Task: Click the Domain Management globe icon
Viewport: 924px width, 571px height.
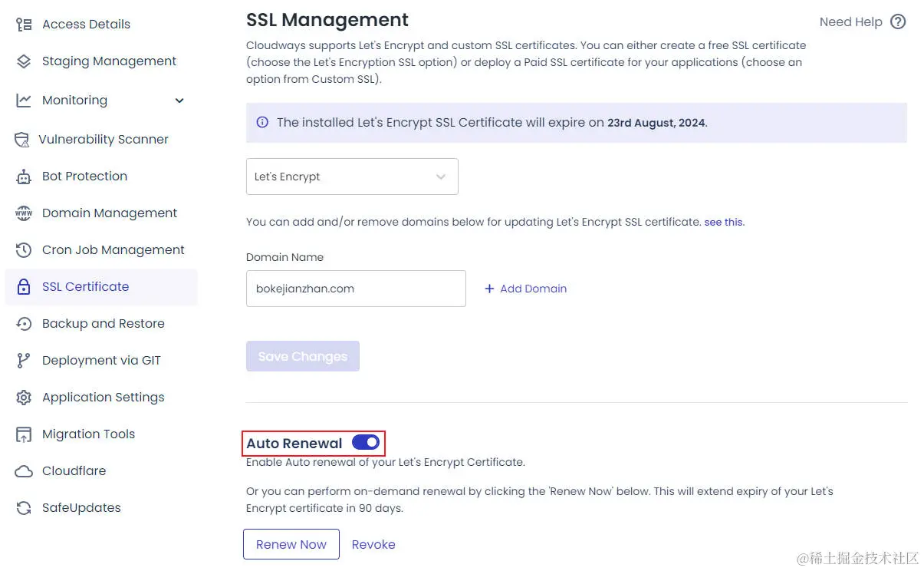Action: 24,213
